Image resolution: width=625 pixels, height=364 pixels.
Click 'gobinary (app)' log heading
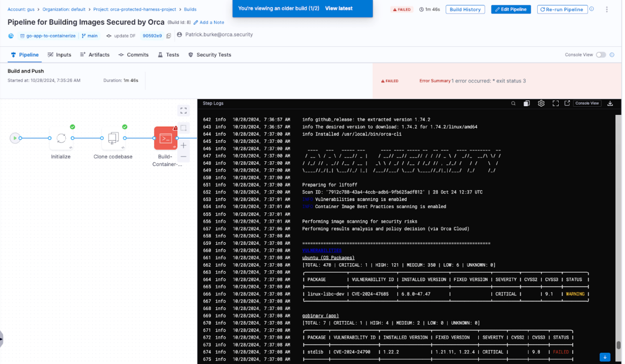coord(320,316)
